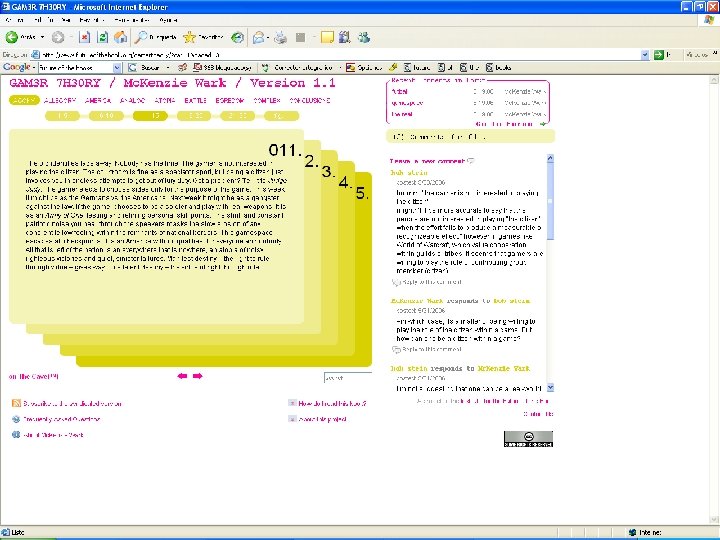Click the Subscribe RSS feed text link
The image size is (720, 540).
72,404
